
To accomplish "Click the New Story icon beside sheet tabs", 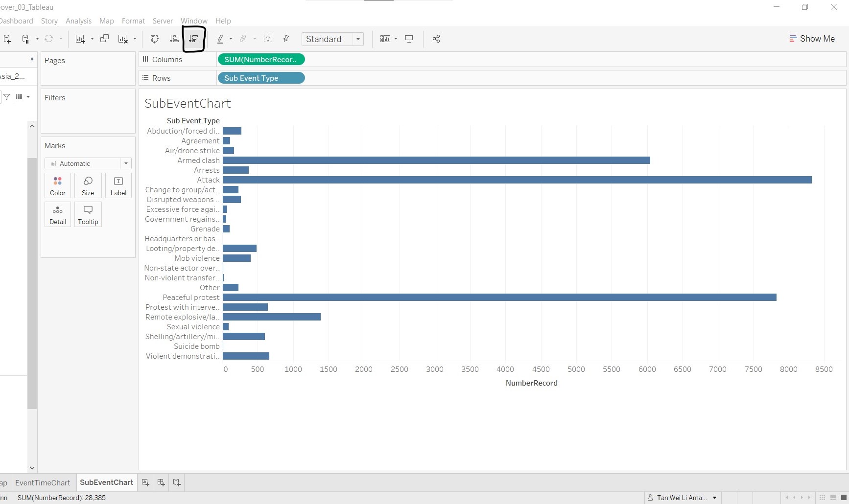I will 177,482.
